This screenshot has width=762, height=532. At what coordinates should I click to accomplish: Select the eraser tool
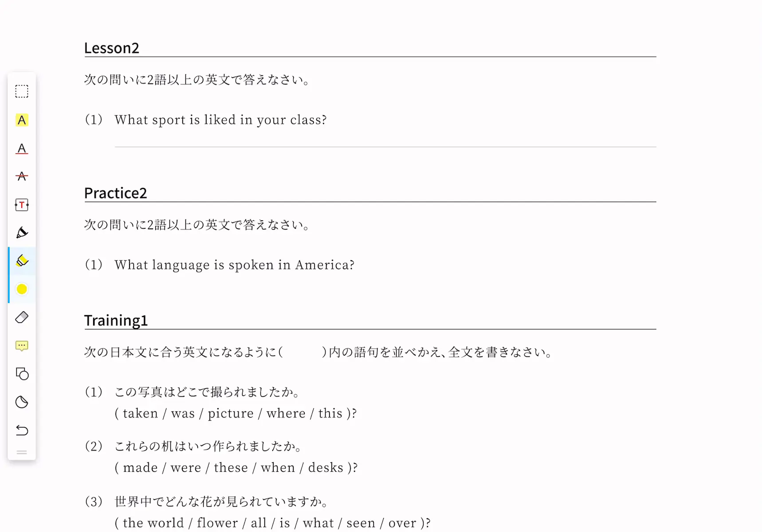22,317
